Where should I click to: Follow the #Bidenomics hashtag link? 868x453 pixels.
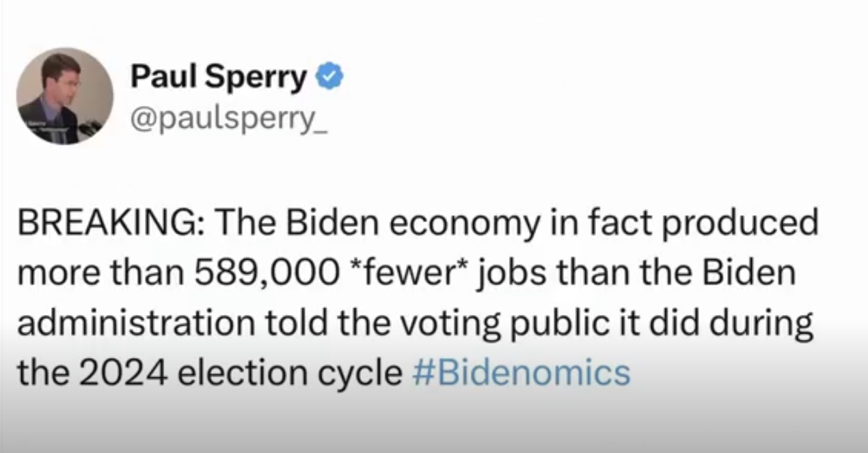point(521,373)
